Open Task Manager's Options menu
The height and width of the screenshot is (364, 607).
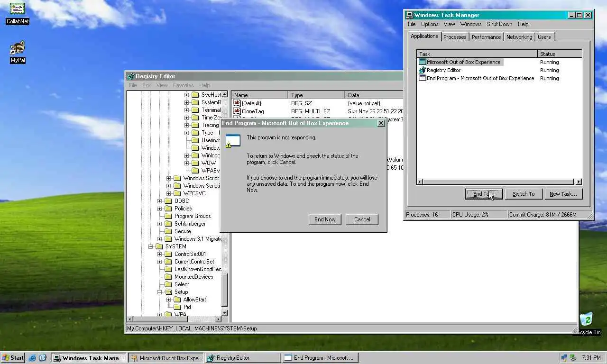(x=430, y=24)
